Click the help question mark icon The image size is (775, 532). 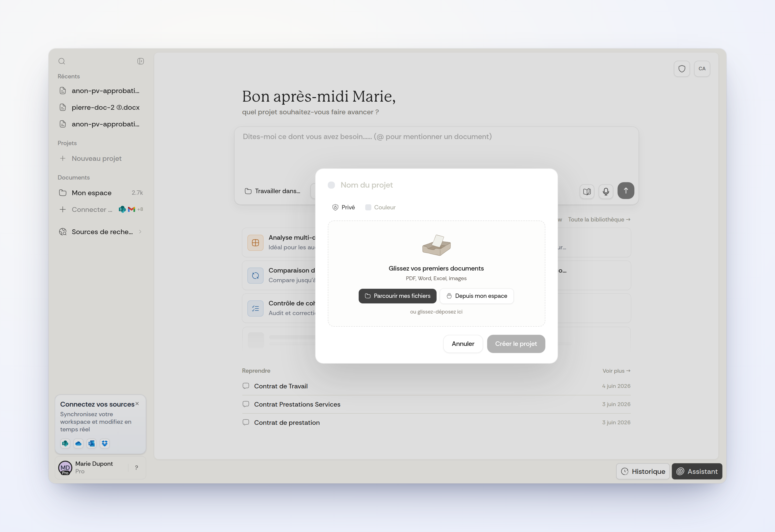[136, 468]
